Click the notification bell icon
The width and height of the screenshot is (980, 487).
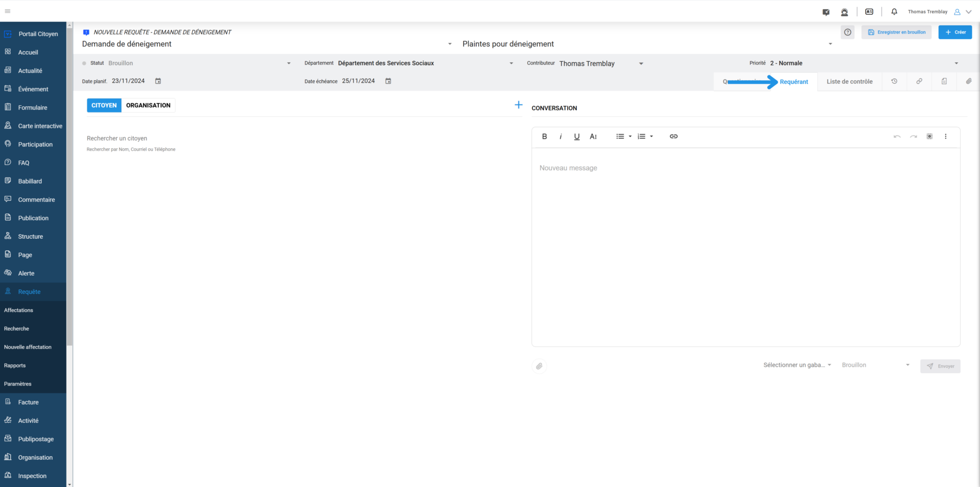tap(894, 11)
